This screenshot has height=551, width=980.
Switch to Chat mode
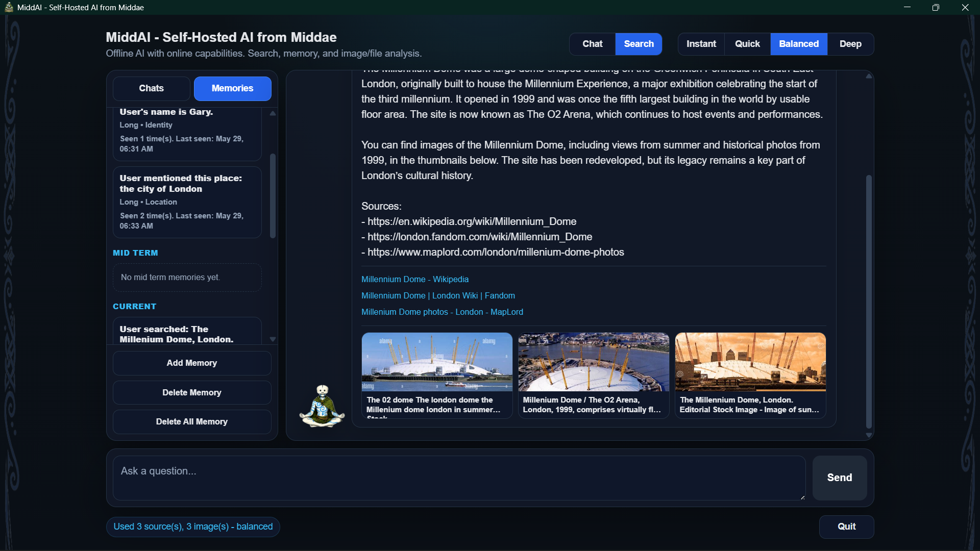pyautogui.click(x=592, y=44)
